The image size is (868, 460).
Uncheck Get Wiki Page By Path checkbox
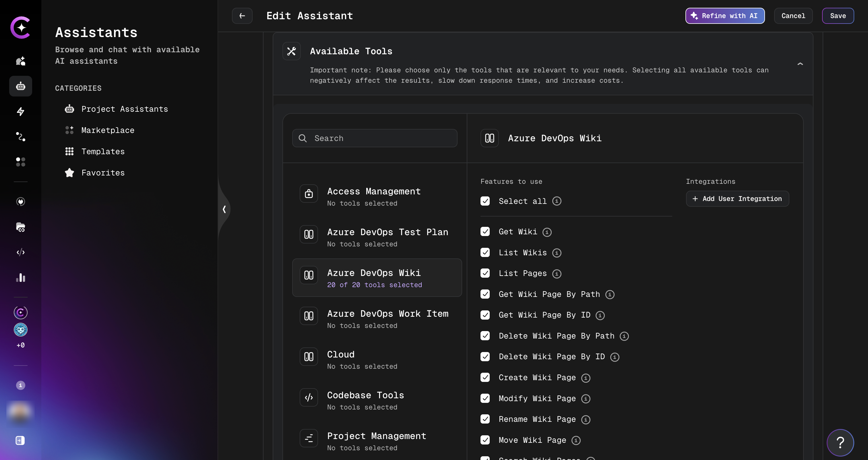click(485, 294)
